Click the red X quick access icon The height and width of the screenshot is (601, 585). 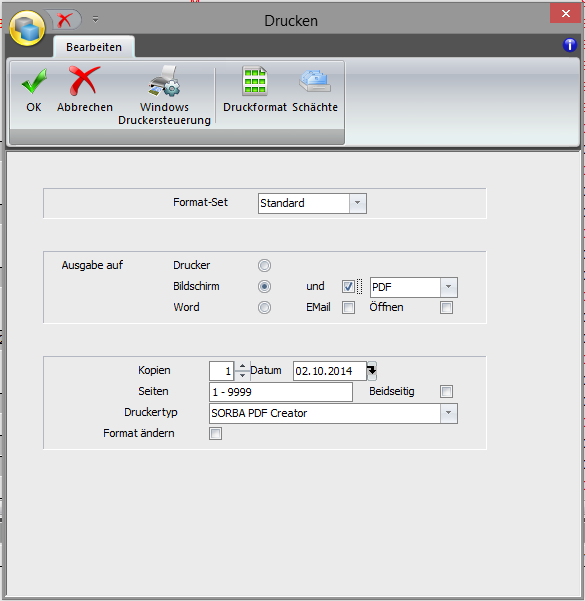pos(64,20)
